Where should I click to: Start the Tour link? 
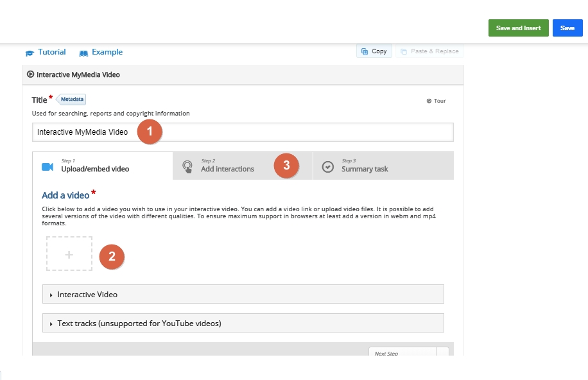click(x=436, y=101)
